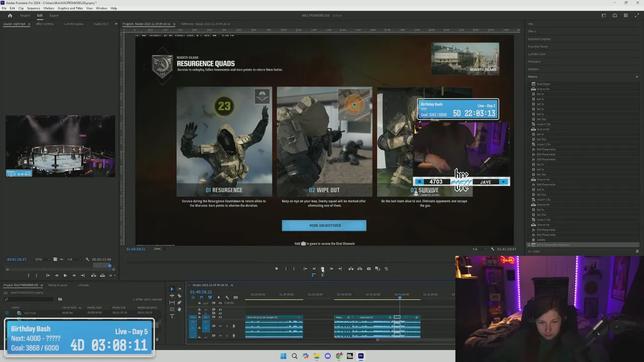Image resolution: width=644 pixels, height=362 pixels.
Task: Go to the Home screen icon
Action: (x=10, y=16)
